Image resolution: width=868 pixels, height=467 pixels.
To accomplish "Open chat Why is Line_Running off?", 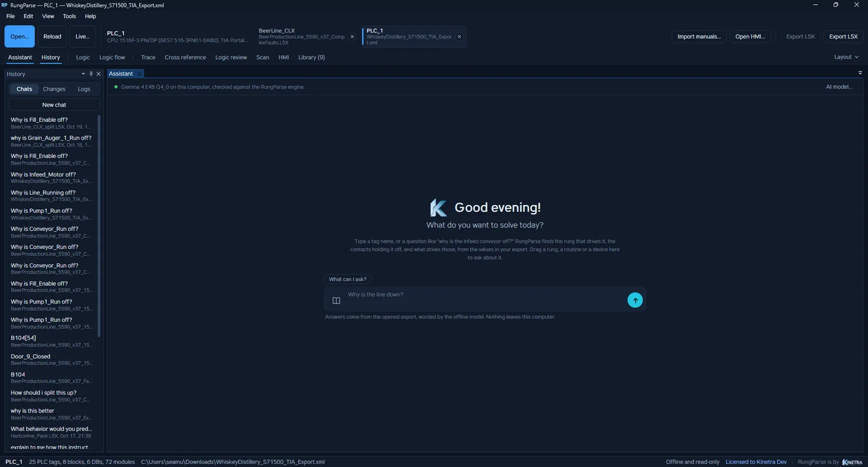I will 52,196.
